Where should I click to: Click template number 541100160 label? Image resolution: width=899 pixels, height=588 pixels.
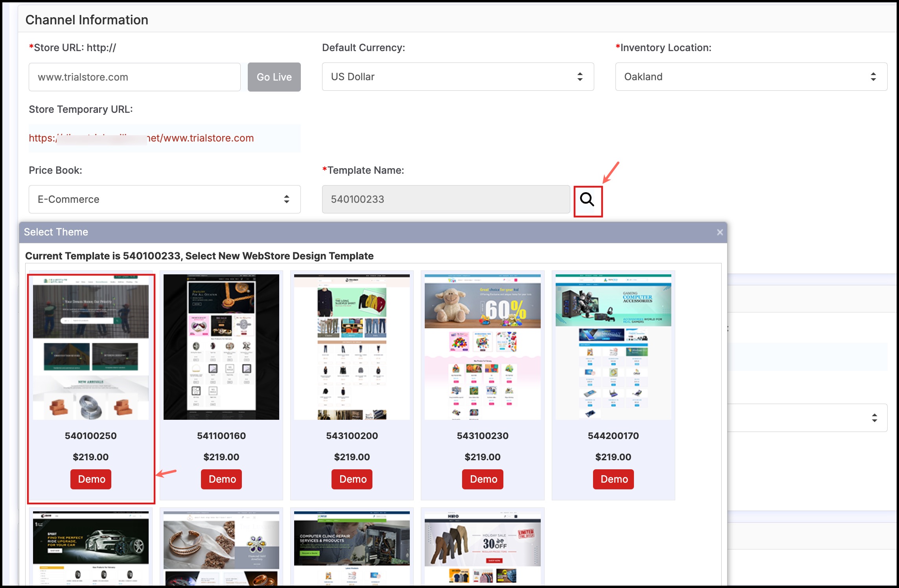[221, 435]
